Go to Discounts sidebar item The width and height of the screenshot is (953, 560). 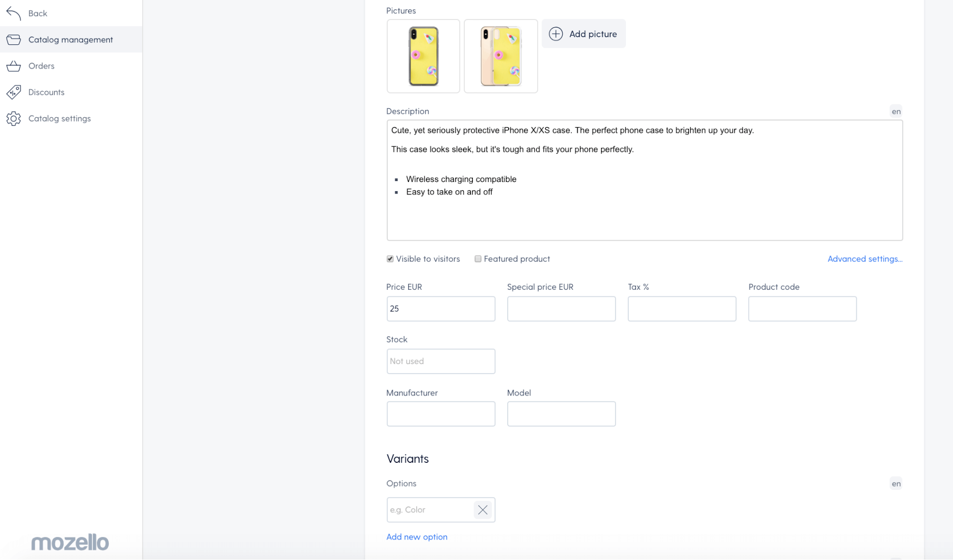click(x=46, y=92)
